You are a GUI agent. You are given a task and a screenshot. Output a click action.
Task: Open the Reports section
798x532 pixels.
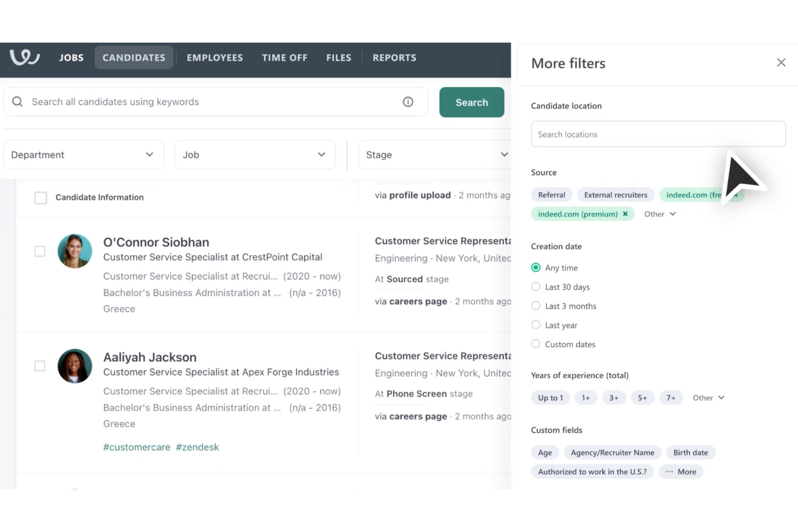394,58
